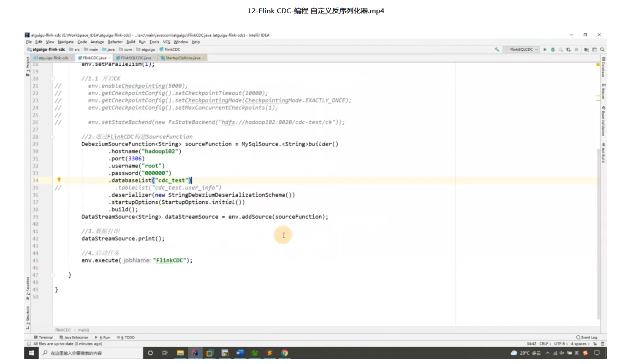Viewport: 630px width, 364px height.
Task: Switch to the StartupOptions.java tab
Action: tap(183, 58)
